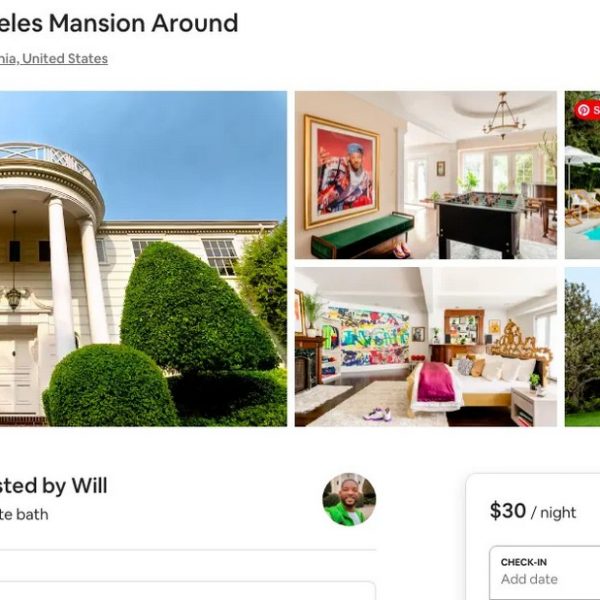Click the red Pinterest save badge
This screenshot has height=600, width=600.
pyautogui.click(x=587, y=110)
